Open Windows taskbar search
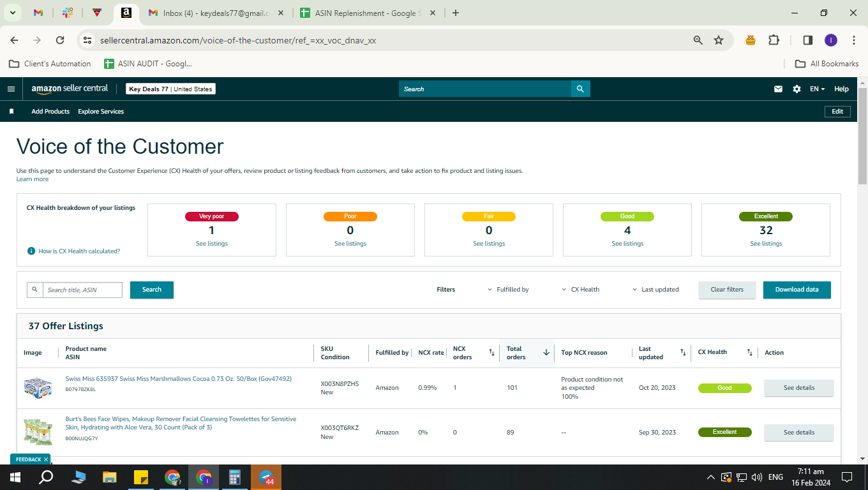The height and width of the screenshot is (490, 868). [x=46, y=477]
